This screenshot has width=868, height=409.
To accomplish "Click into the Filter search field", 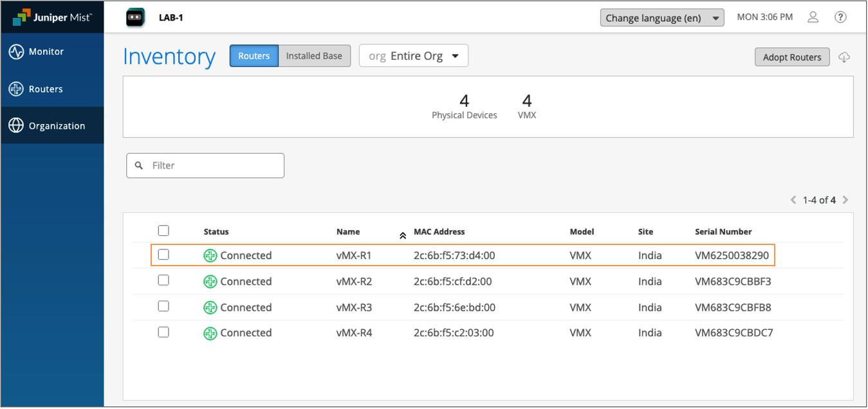I will click(x=212, y=165).
